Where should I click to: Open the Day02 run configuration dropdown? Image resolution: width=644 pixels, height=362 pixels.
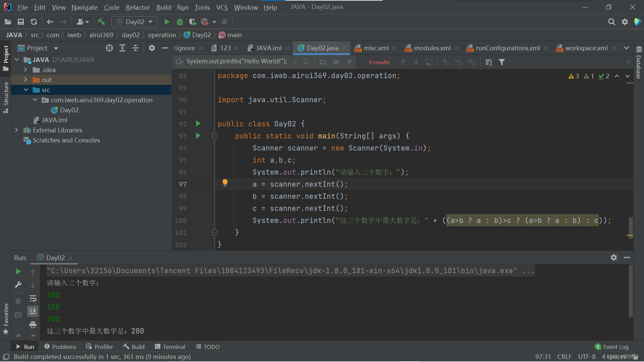tap(135, 22)
